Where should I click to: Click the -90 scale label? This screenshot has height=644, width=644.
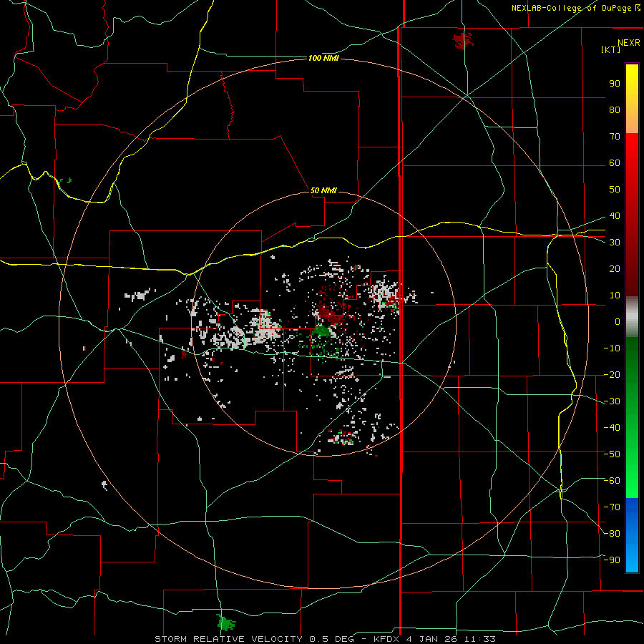pos(612,560)
